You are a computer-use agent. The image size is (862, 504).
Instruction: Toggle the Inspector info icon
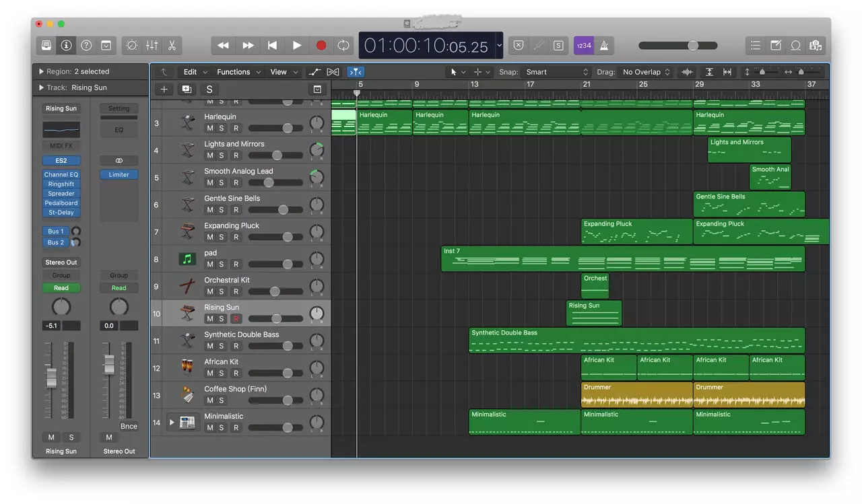[x=65, y=45]
